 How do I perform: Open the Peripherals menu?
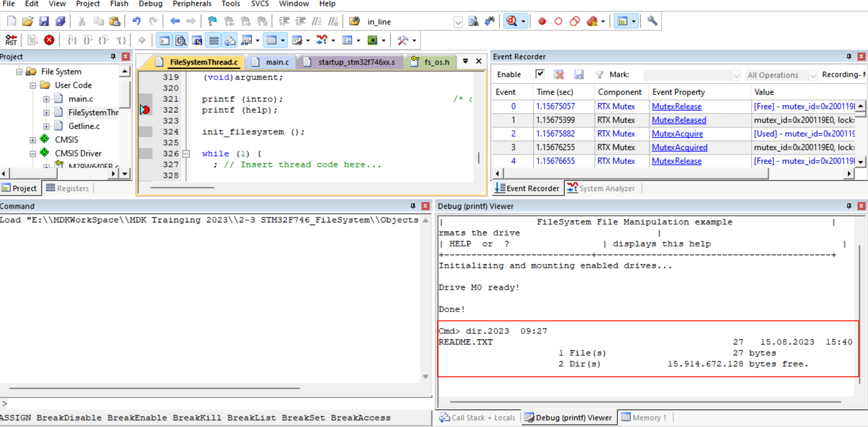click(192, 4)
